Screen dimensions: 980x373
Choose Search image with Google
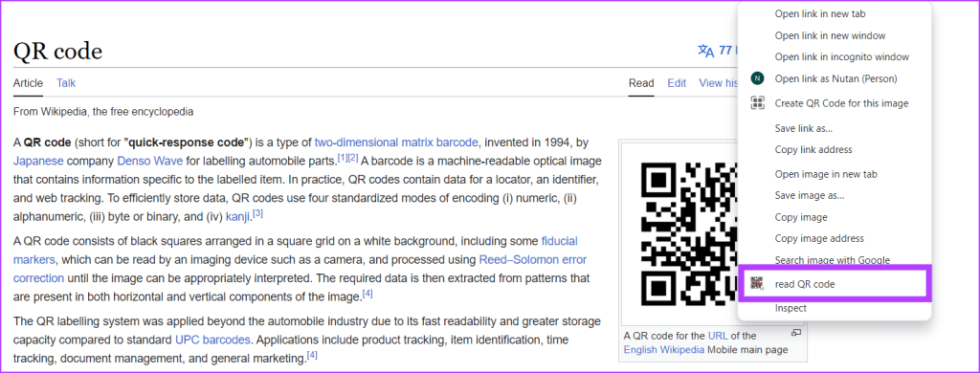click(x=832, y=260)
